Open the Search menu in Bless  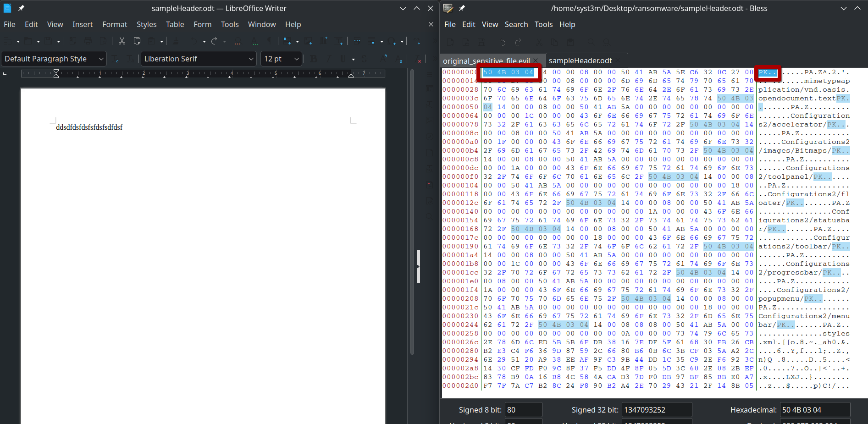516,24
